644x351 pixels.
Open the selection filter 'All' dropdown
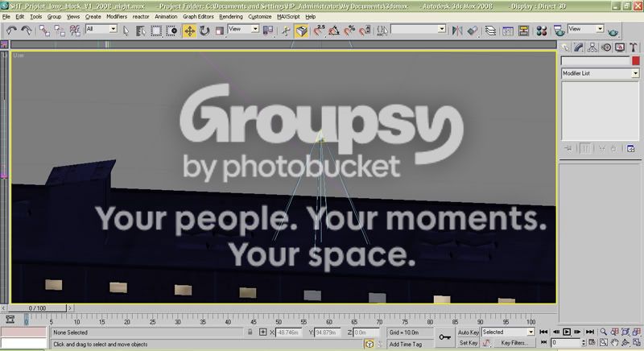coord(101,29)
